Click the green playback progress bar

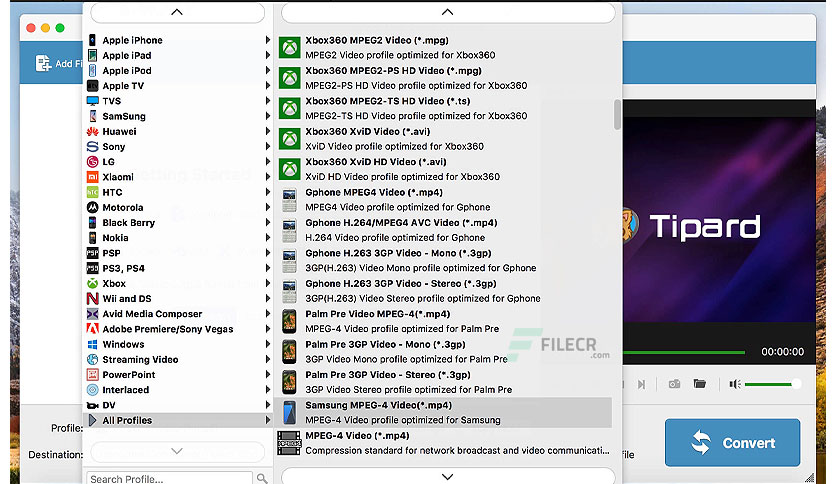tap(684, 352)
